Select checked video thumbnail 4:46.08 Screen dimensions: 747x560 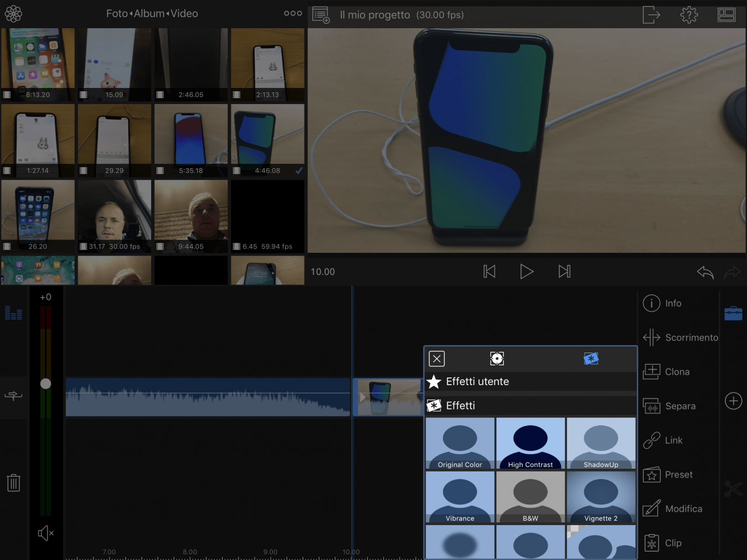click(x=267, y=141)
